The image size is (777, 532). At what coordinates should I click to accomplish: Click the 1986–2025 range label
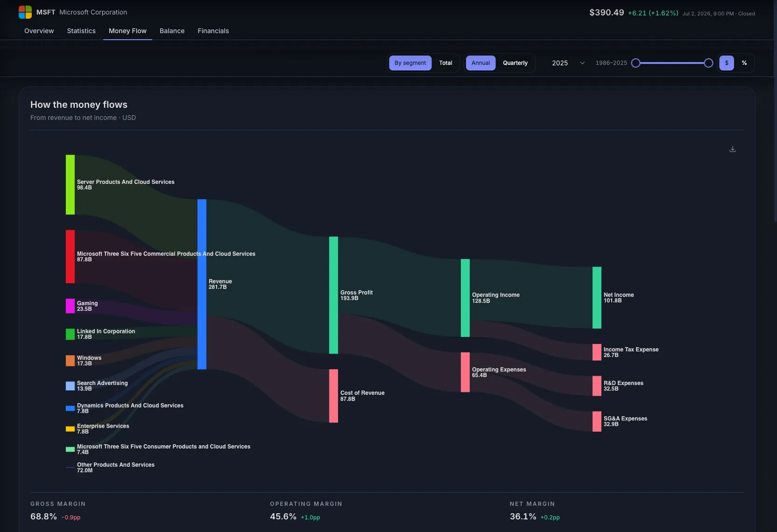611,63
